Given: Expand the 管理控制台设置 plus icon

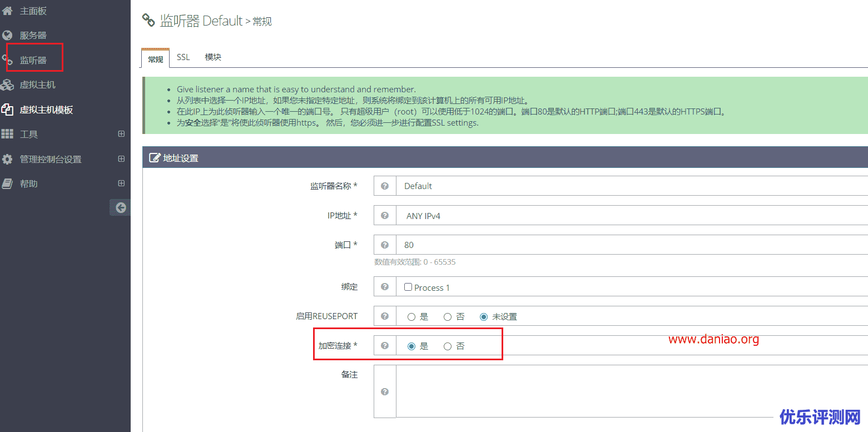Looking at the screenshot, I should click(x=122, y=159).
